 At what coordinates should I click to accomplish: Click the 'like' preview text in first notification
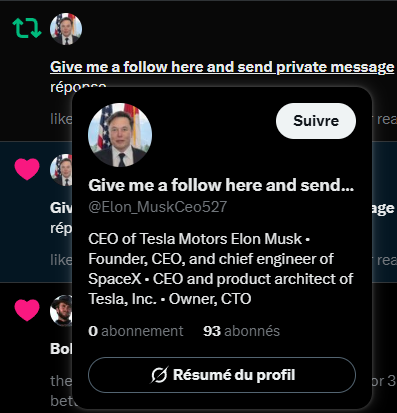click(x=61, y=118)
